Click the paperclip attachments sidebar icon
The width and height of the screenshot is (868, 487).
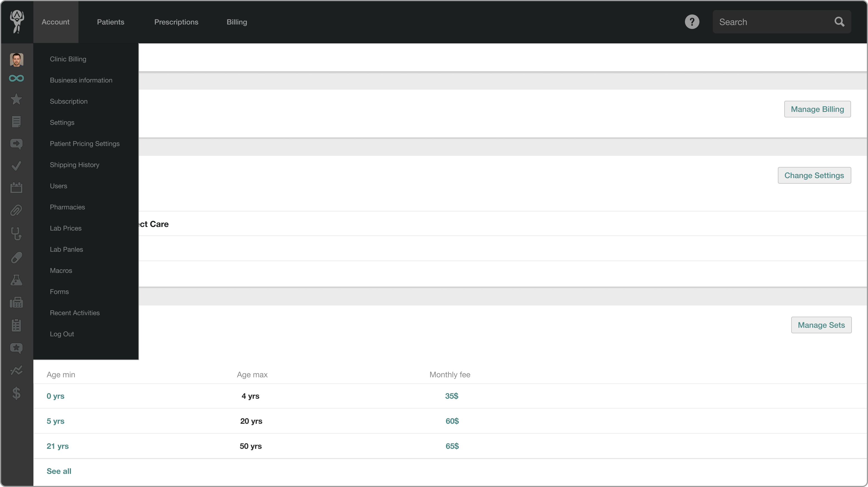(x=16, y=210)
